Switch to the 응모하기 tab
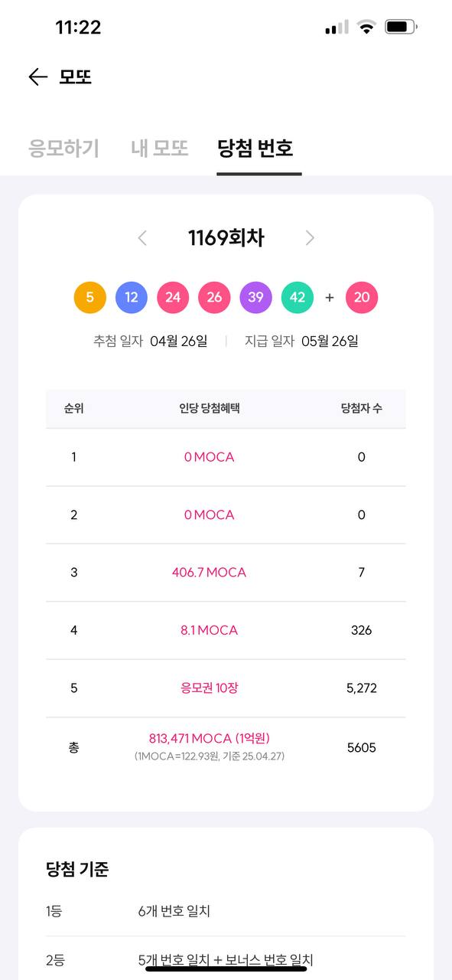Image resolution: width=452 pixels, height=980 pixels. coord(64,148)
